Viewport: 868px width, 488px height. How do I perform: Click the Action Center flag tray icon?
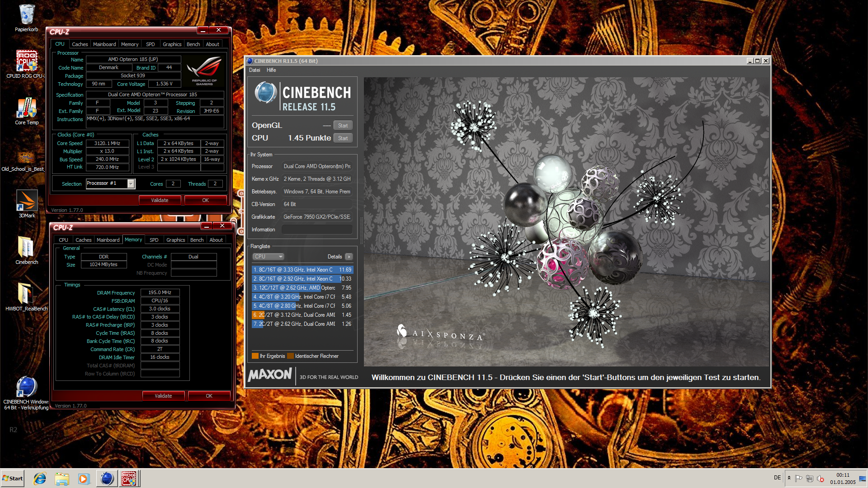pos(799,478)
